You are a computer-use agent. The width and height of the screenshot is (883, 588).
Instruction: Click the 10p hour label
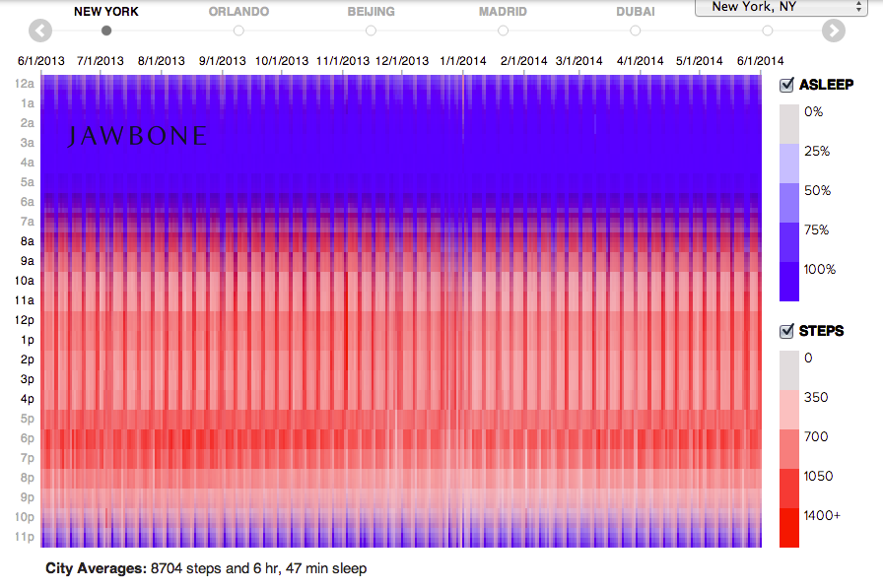(x=25, y=517)
